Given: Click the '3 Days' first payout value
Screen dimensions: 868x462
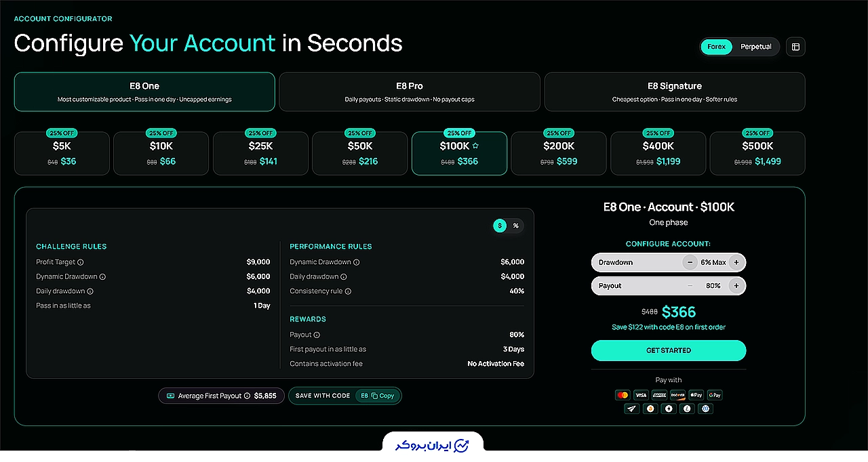Looking at the screenshot, I should pos(513,350).
